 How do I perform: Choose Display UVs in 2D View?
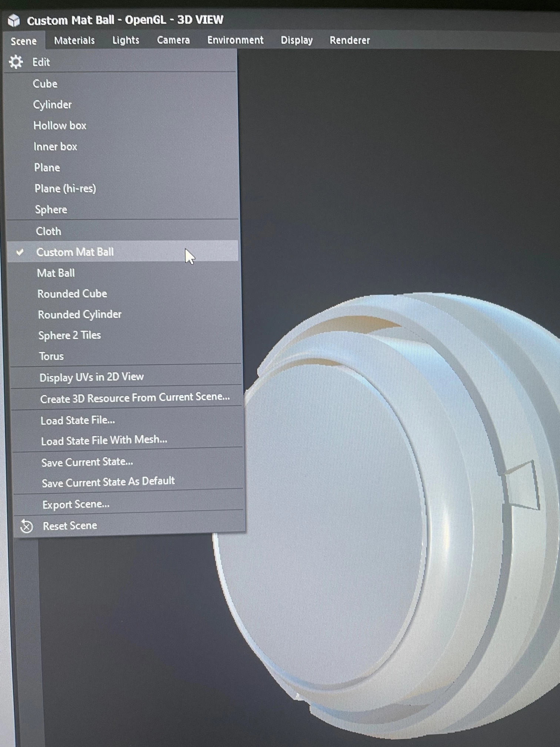pyautogui.click(x=126, y=377)
